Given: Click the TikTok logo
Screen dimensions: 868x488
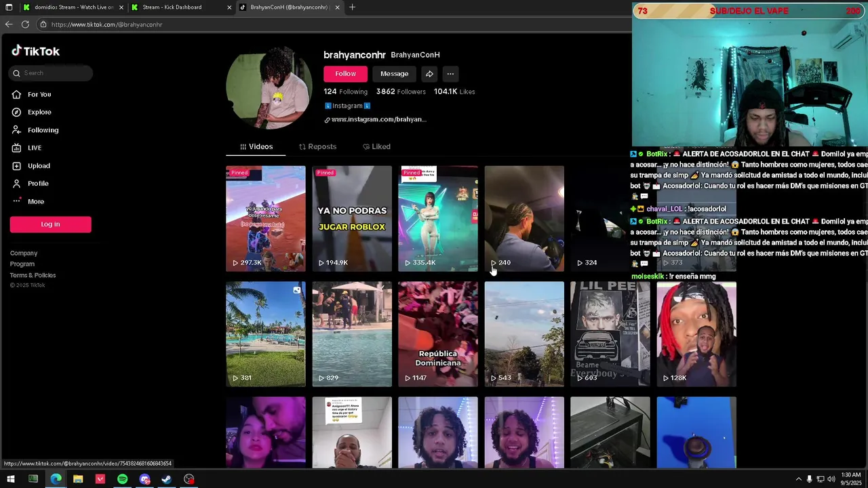Looking at the screenshot, I should pos(35,51).
